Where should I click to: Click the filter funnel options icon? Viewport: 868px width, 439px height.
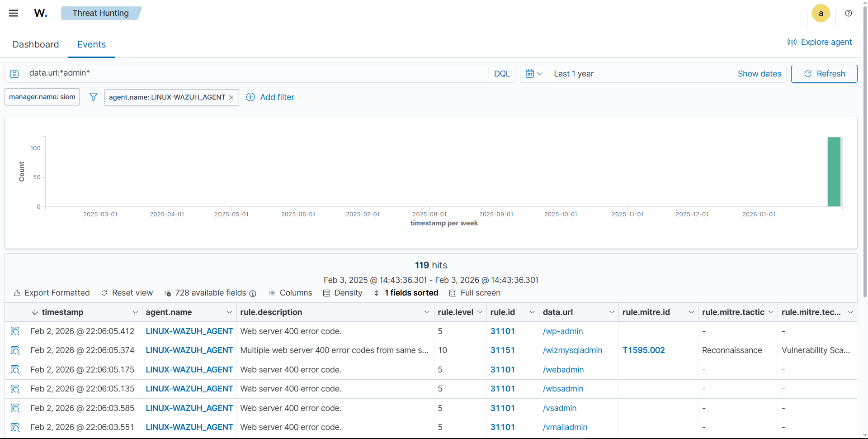93,97
